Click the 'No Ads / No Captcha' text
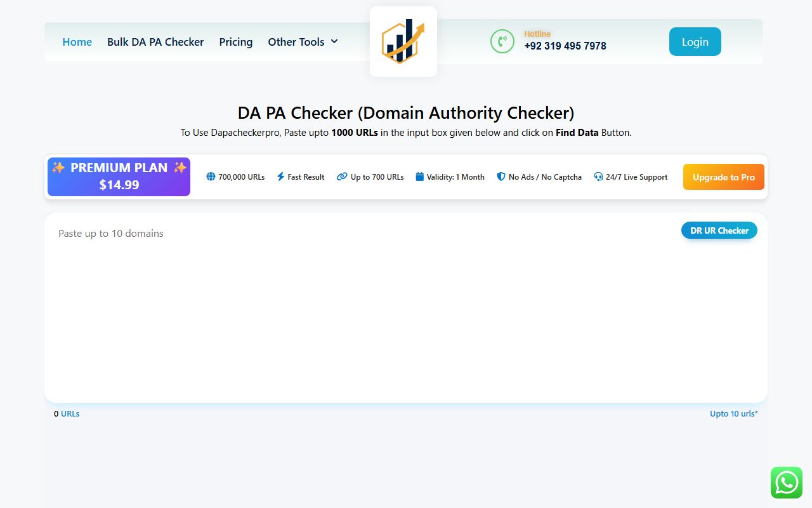This screenshot has width=812, height=508. [x=545, y=177]
